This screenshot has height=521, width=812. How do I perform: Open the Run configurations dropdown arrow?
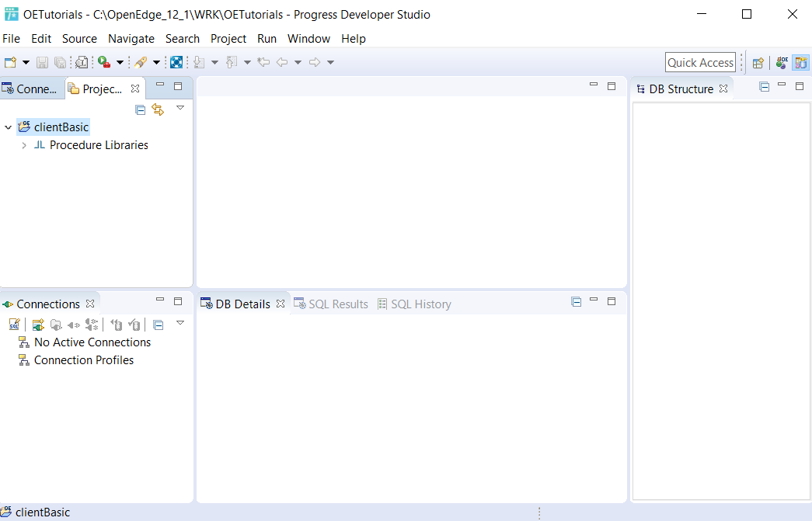pos(120,63)
